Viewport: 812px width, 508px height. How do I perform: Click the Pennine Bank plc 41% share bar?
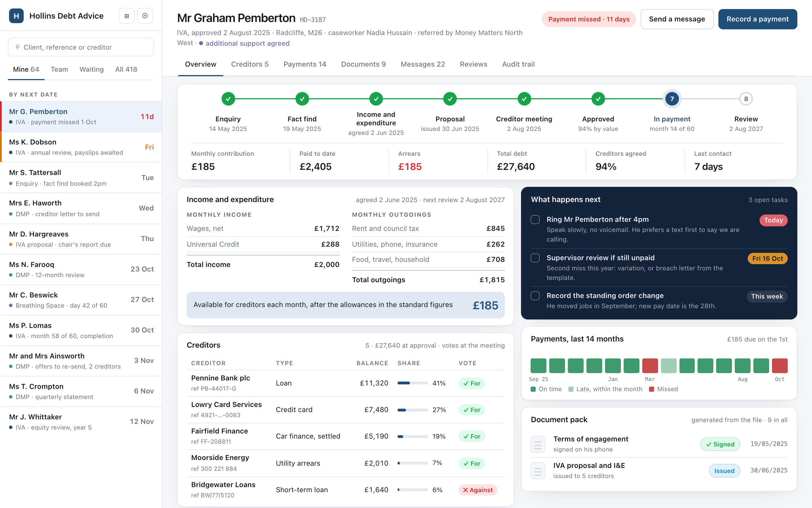[413, 383]
